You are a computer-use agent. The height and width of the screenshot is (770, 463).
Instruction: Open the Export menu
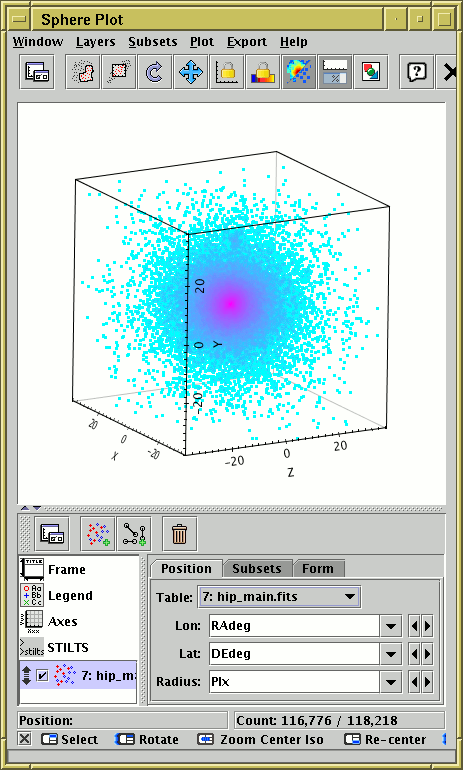247,42
